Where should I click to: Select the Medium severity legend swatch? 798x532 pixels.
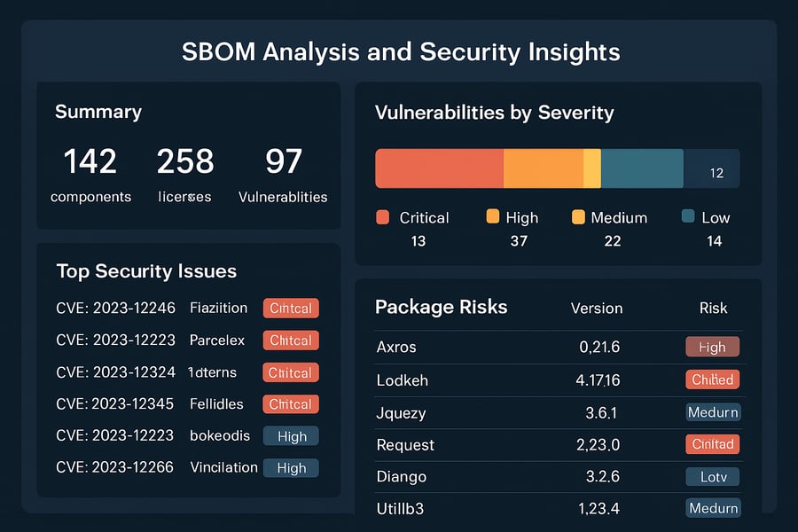577,217
